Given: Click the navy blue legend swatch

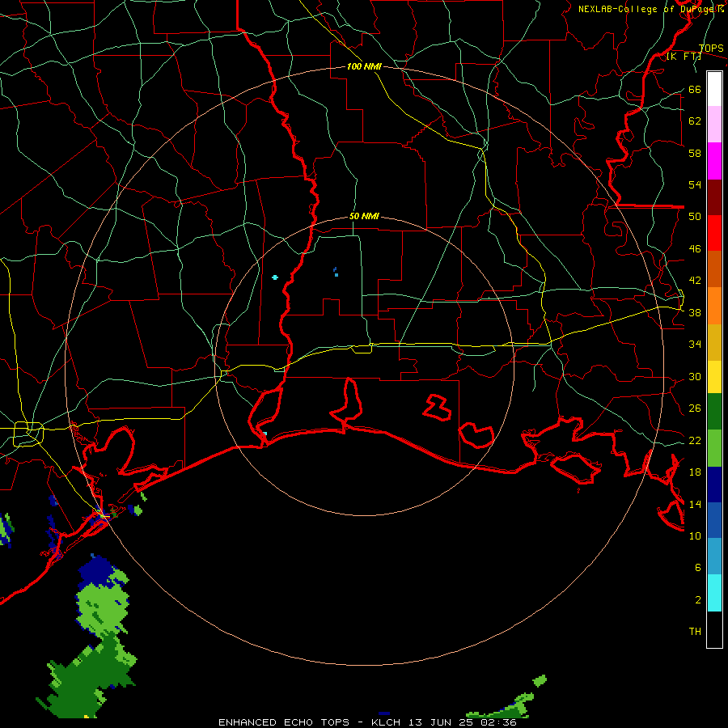Looking at the screenshot, I should (714, 485).
